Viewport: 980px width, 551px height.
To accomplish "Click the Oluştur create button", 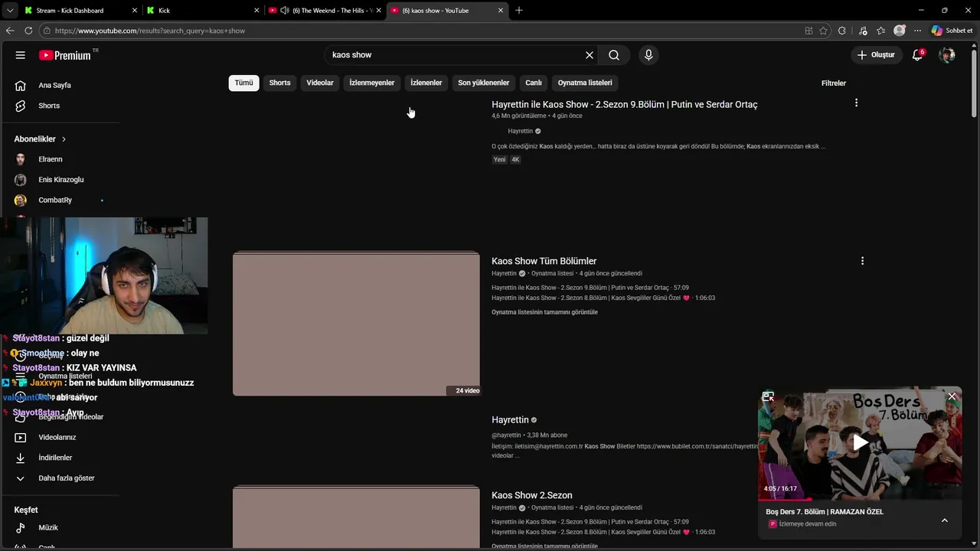I will coord(876,55).
